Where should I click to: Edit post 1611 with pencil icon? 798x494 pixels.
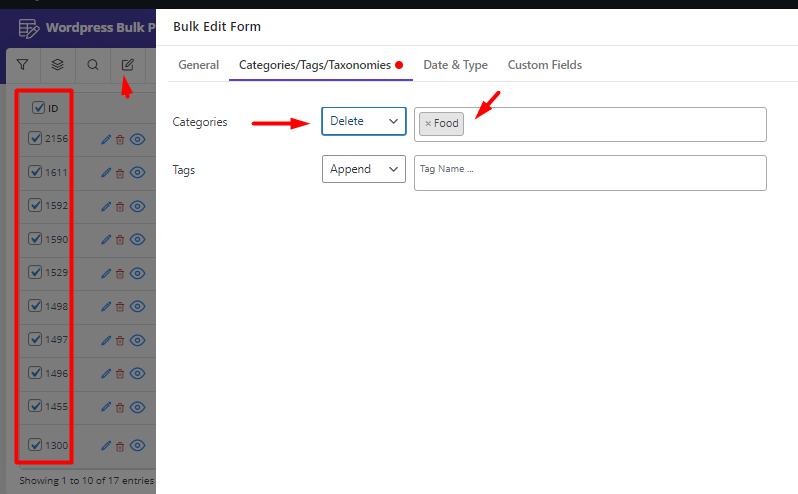click(x=106, y=173)
